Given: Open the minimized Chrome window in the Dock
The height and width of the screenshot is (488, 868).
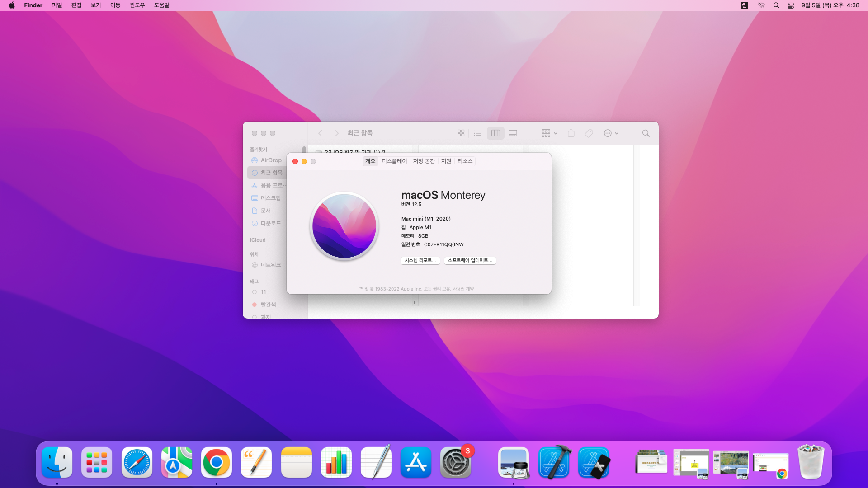Looking at the screenshot, I should pos(771,464).
